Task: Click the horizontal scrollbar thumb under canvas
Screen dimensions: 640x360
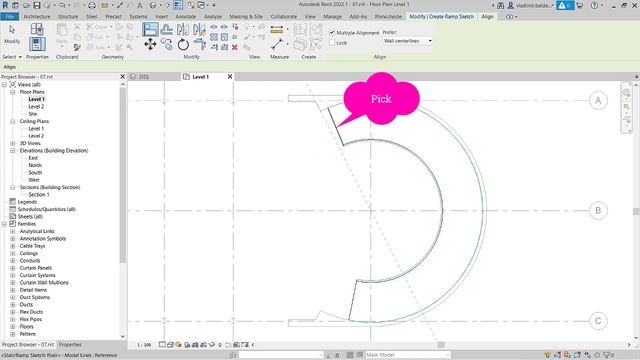Action: pos(441,345)
